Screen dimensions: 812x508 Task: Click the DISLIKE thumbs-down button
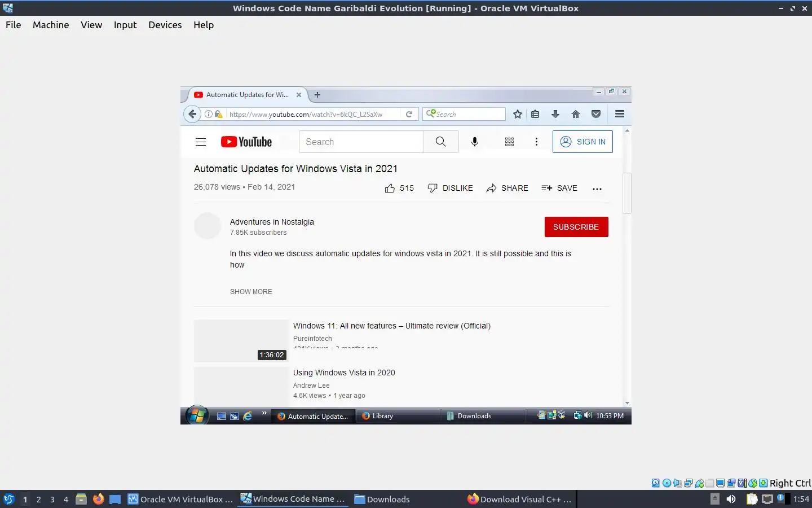[x=450, y=188]
